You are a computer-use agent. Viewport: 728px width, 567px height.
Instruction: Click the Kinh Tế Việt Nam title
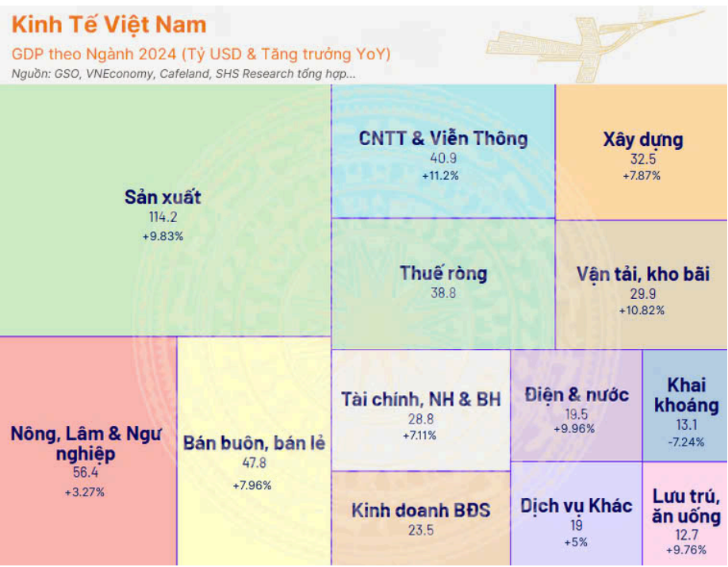pos(109,24)
